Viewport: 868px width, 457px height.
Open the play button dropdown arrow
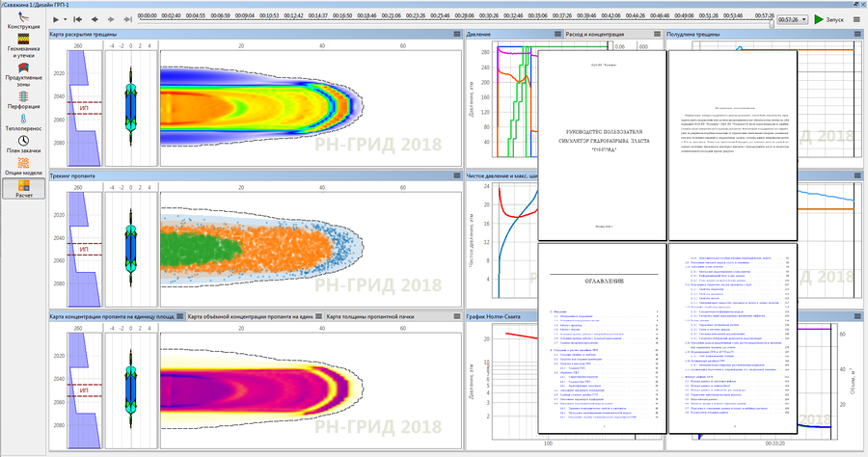[x=66, y=19]
